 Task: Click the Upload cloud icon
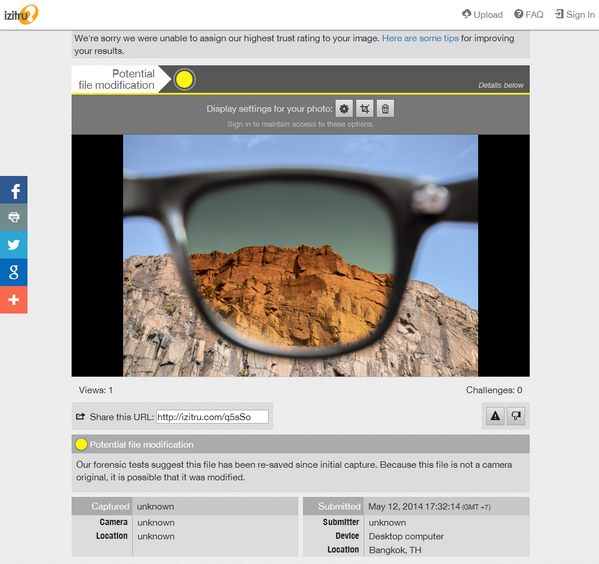(x=466, y=14)
